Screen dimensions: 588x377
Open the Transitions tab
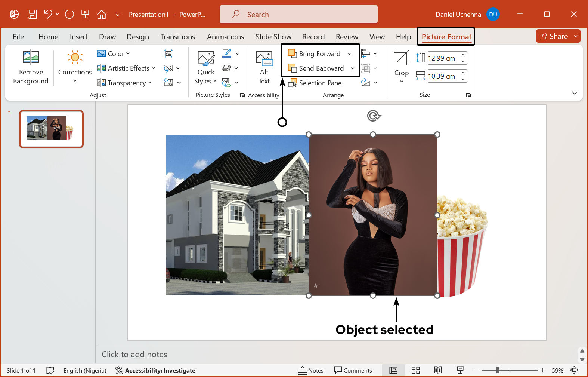[178, 37]
